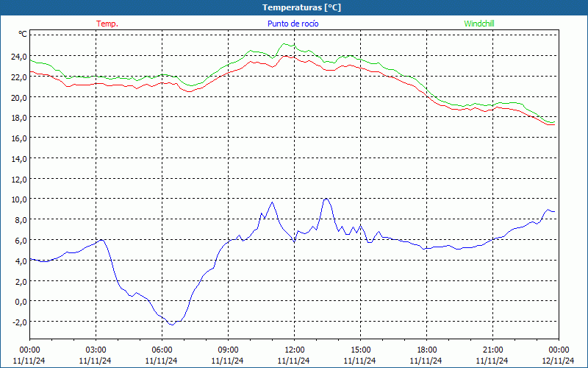Click the 20,0 value on the y-axis
This screenshot has width=588, height=368.
[19, 98]
